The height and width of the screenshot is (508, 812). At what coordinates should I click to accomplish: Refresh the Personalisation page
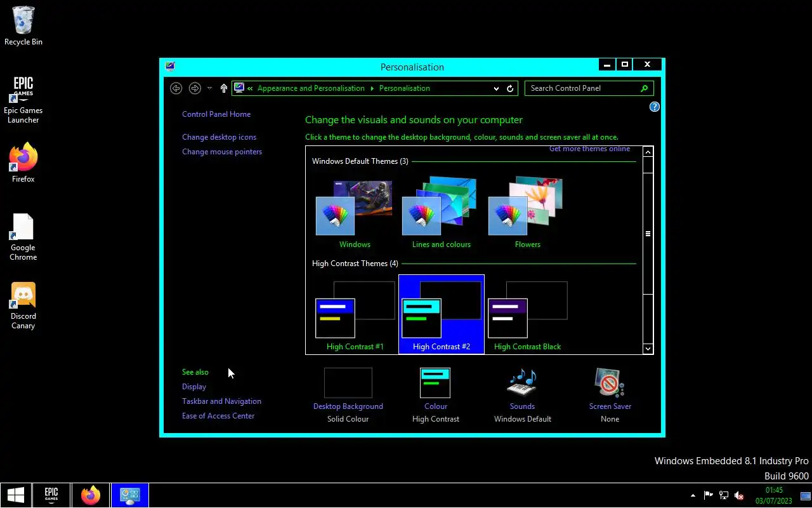[510, 88]
